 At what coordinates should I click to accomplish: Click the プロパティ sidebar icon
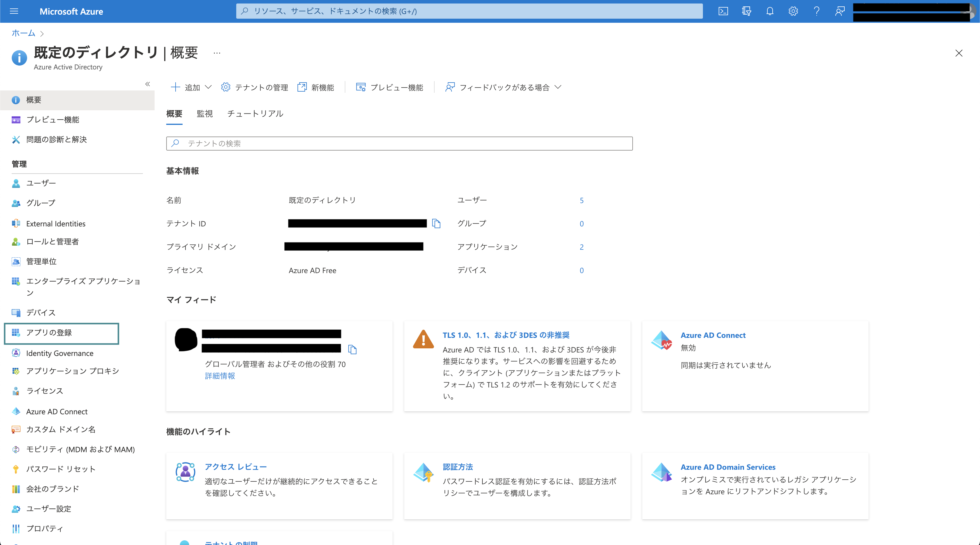[x=15, y=529]
